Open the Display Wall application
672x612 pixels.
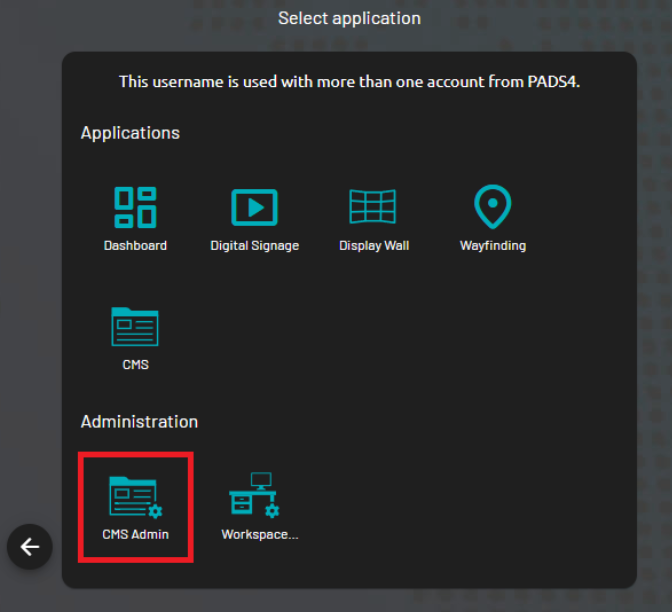pyautogui.click(x=372, y=207)
